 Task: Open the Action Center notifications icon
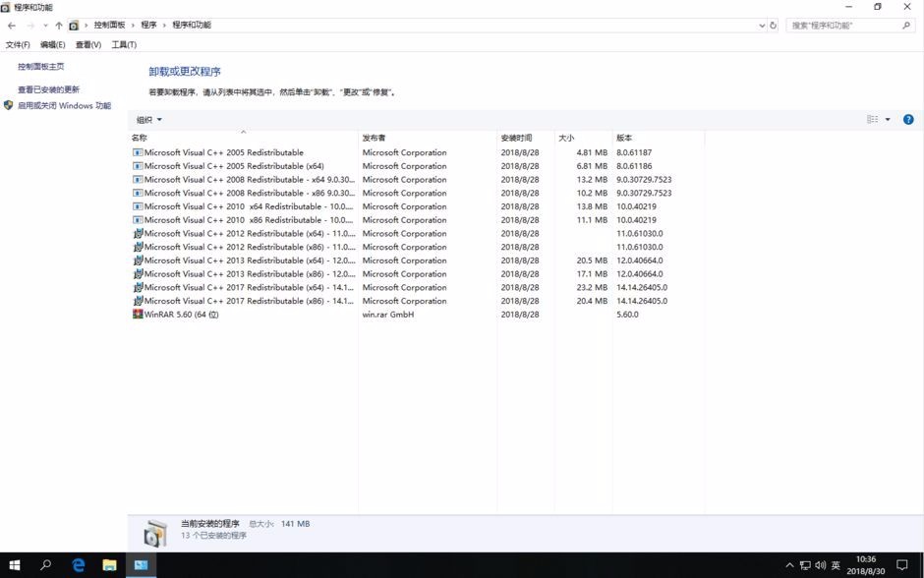(x=902, y=565)
